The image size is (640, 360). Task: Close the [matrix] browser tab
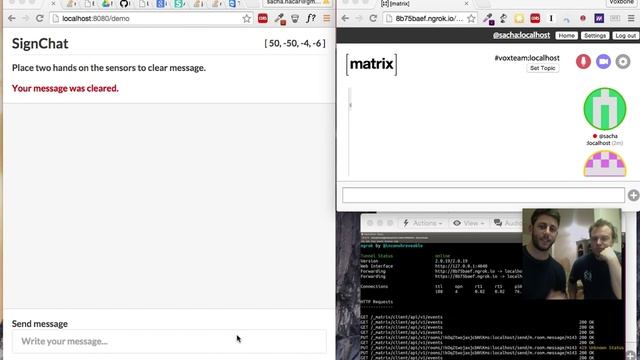[467, 4]
